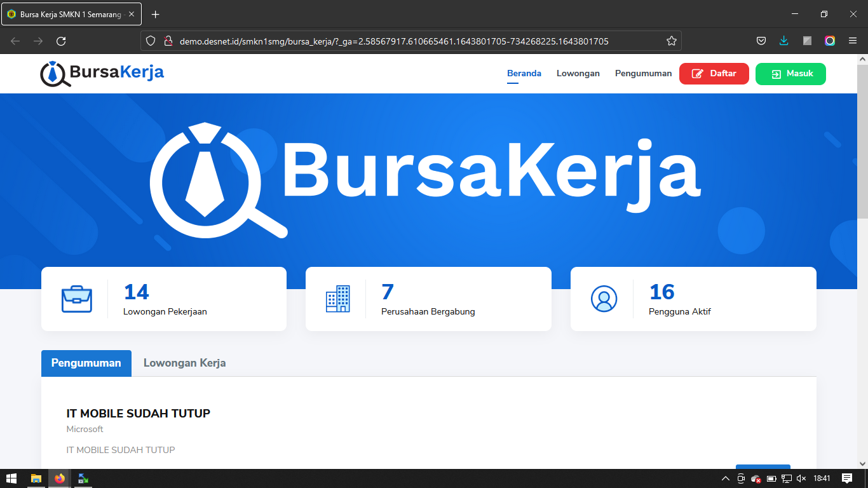This screenshot has width=868, height=488.
Task: Bookmark this page with the star icon
Action: point(671,41)
